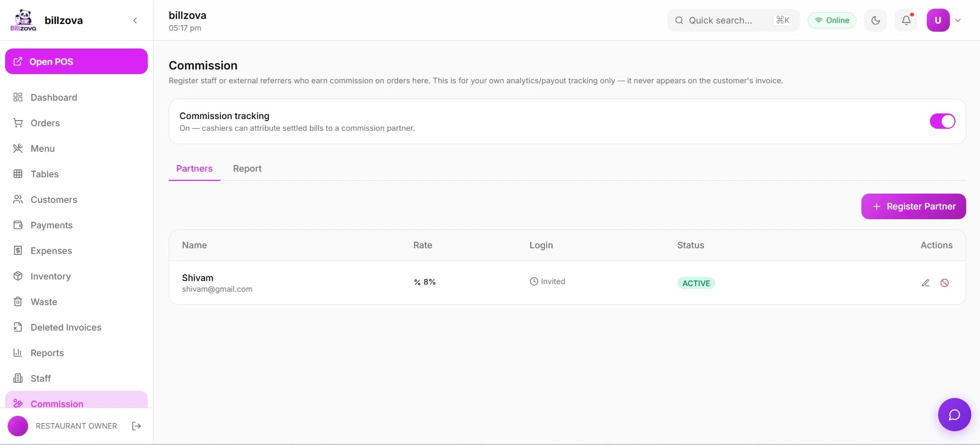Open the Orders page
The image size is (980, 445).
(x=76, y=123)
